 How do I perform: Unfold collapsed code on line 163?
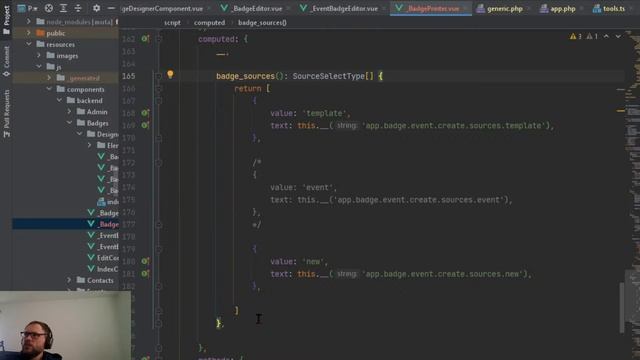pos(222,53)
